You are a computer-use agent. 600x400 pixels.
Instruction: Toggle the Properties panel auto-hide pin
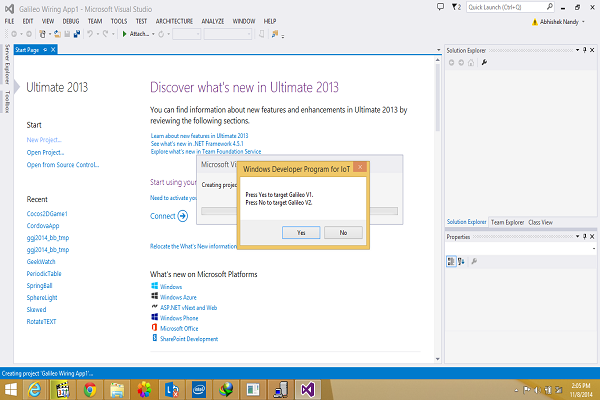(x=585, y=237)
